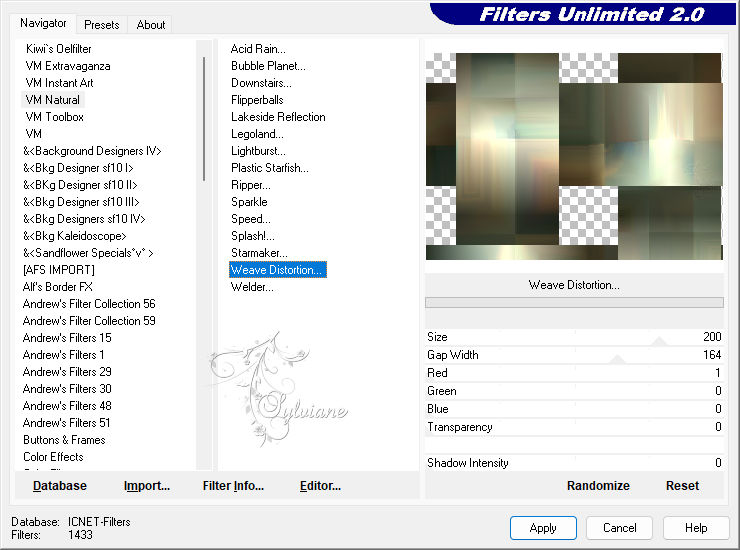
Task: Choose the Lightburst filter
Action: 258,151
